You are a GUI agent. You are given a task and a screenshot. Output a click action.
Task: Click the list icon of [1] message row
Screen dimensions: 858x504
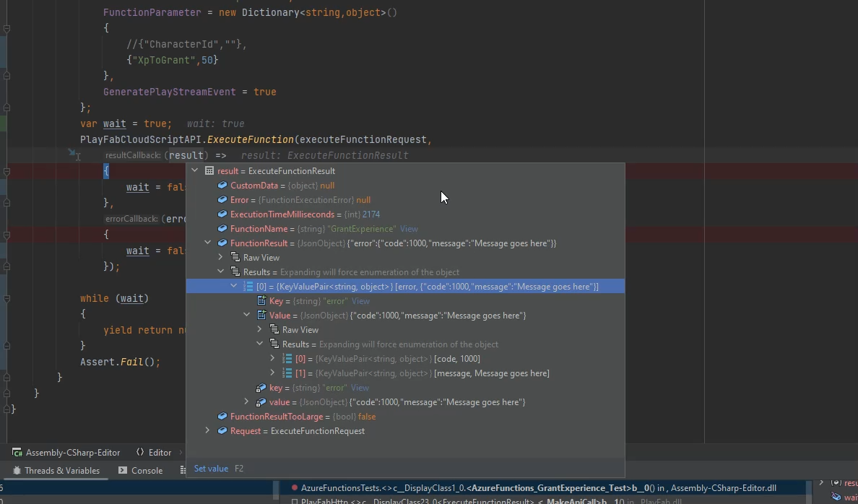tap(287, 373)
